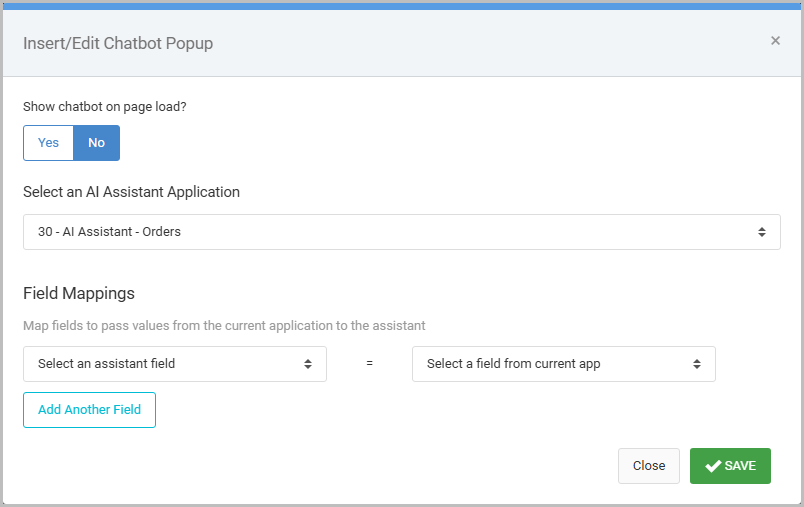Click 'Select an AI Assistant Application' label
The width and height of the screenshot is (804, 507).
click(131, 191)
